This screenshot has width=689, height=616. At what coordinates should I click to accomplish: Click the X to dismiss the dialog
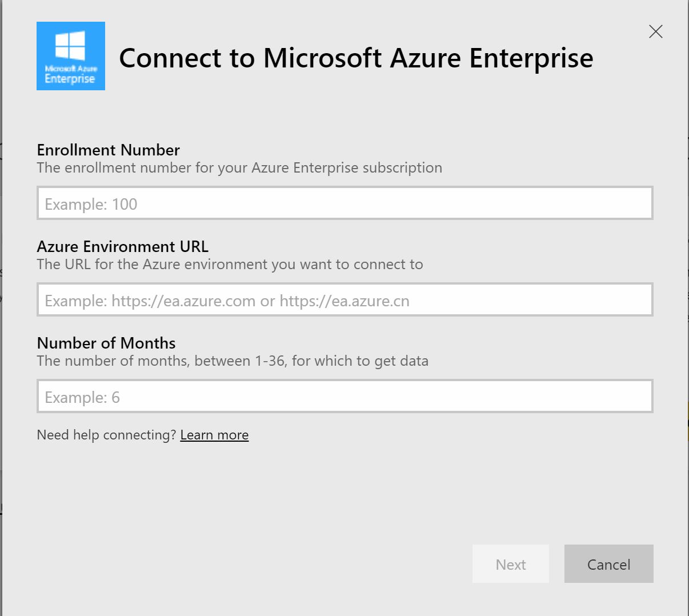pos(655,32)
